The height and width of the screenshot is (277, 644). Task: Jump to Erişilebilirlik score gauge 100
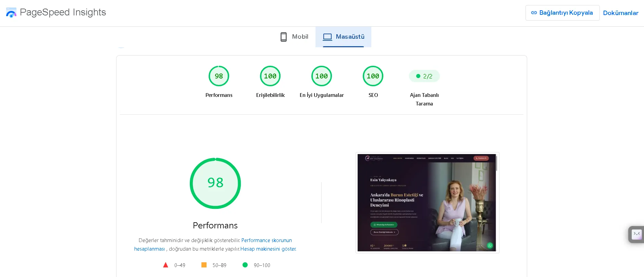(x=270, y=76)
